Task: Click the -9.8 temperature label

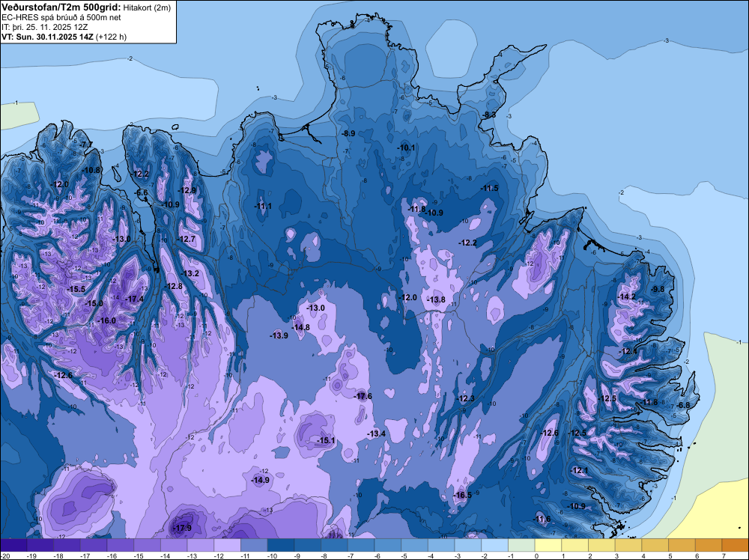Action: pyautogui.click(x=658, y=289)
